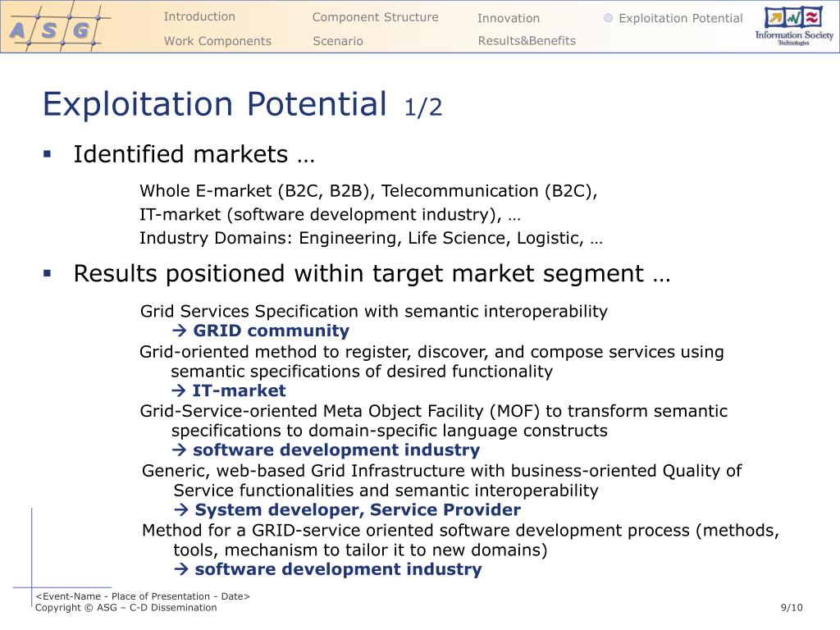Click the arrow before GRID community

[x=180, y=331]
